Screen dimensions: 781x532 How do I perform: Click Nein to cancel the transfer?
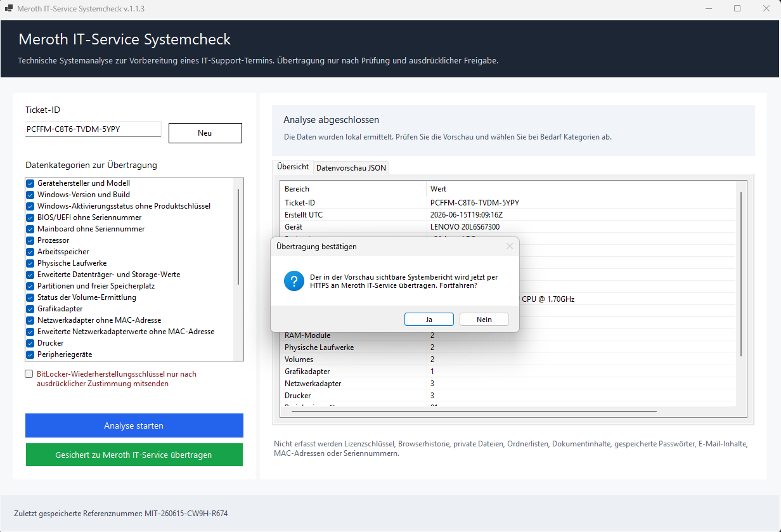484,320
